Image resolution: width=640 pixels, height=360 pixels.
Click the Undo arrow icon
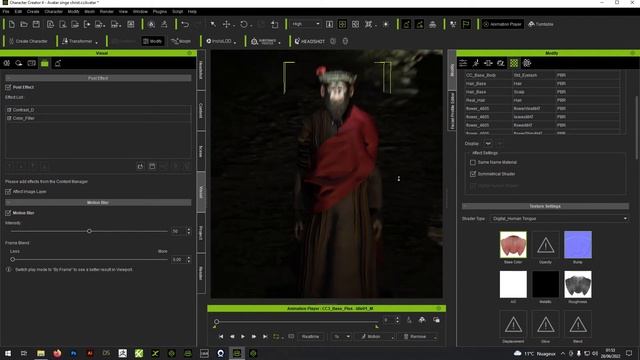coord(185,24)
